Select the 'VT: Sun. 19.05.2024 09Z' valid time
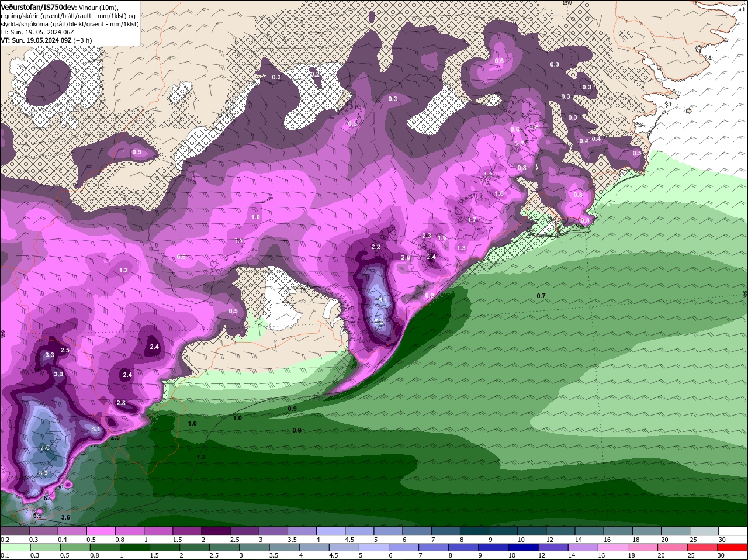This screenshot has height=560, width=748. tap(36, 40)
